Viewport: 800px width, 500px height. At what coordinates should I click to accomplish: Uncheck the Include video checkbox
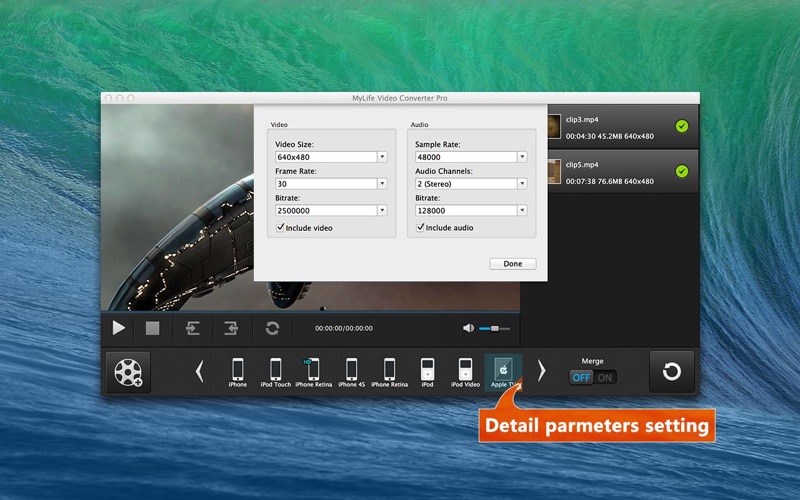click(280, 228)
